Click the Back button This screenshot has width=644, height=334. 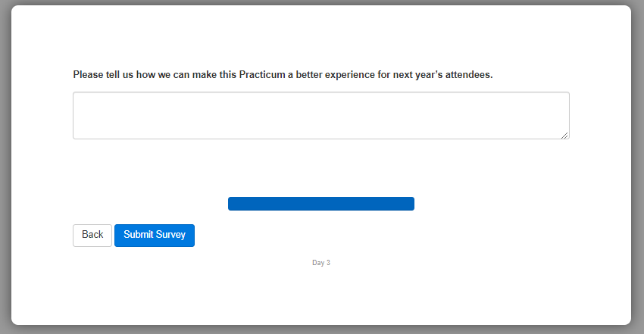coord(92,236)
